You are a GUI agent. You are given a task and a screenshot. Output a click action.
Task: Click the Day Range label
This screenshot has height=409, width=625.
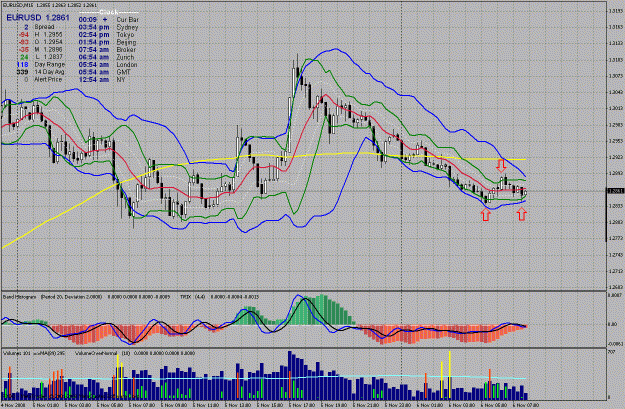(x=50, y=64)
